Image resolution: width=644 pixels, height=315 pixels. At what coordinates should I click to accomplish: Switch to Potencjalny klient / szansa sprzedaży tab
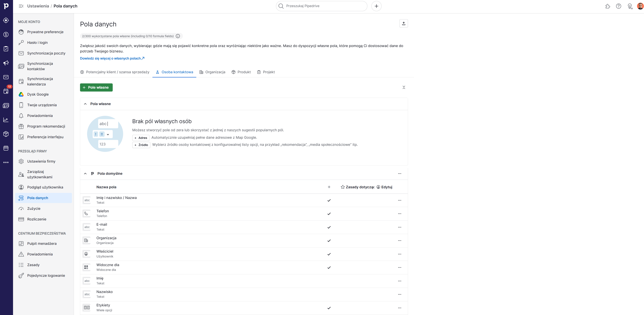(x=115, y=72)
